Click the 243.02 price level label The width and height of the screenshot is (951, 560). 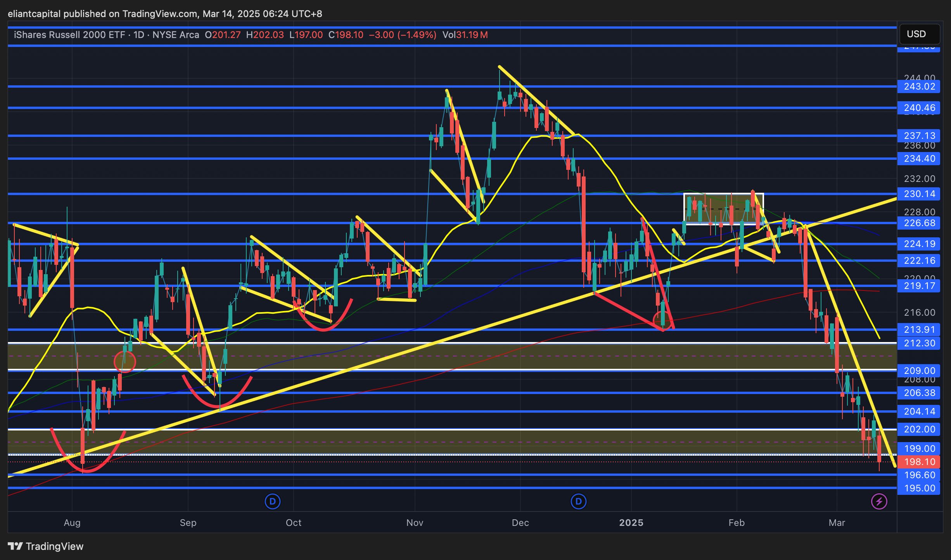pyautogui.click(x=919, y=86)
